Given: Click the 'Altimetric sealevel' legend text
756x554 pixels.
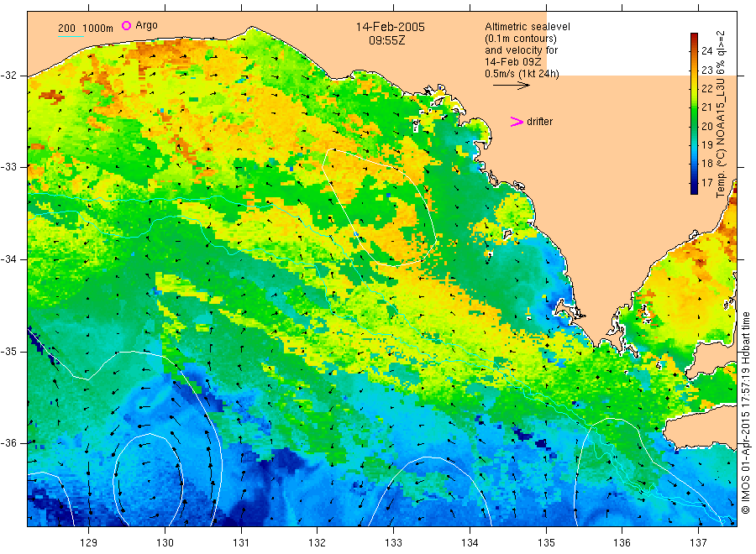Looking at the screenshot, I should [x=528, y=27].
